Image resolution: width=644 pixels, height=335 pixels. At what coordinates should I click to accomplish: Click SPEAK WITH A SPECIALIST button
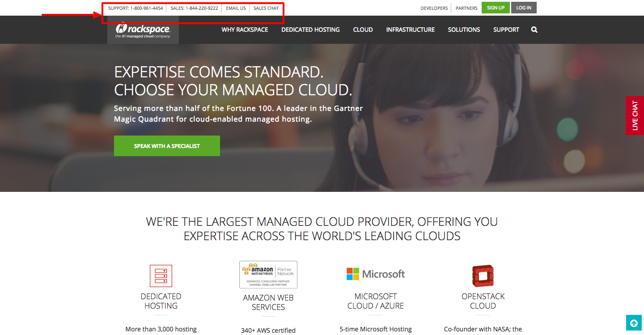pos(167,146)
